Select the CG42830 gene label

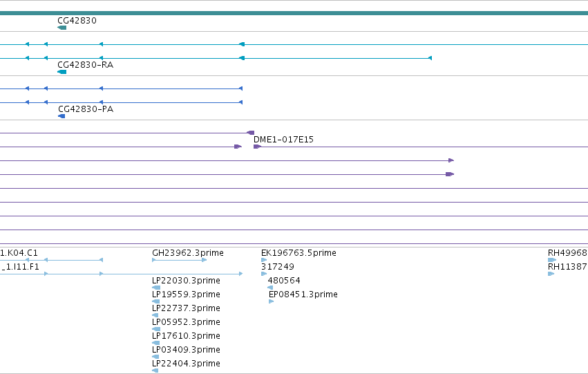pos(77,21)
